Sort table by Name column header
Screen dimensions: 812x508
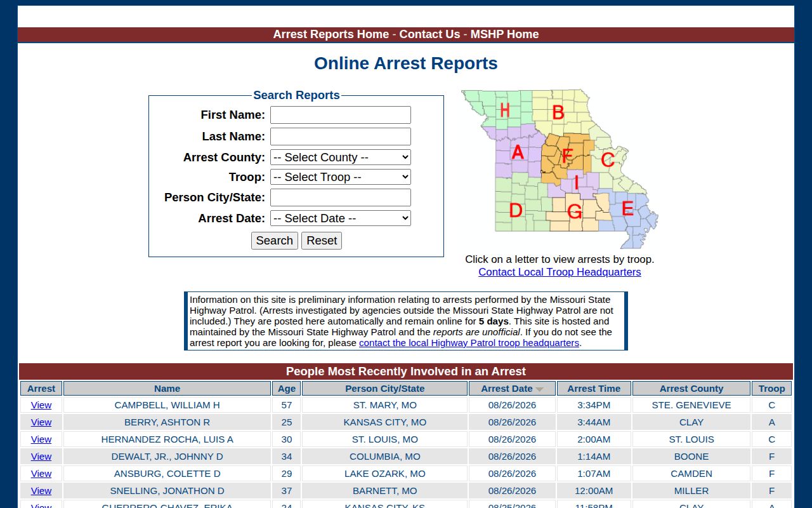pos(167,389)
